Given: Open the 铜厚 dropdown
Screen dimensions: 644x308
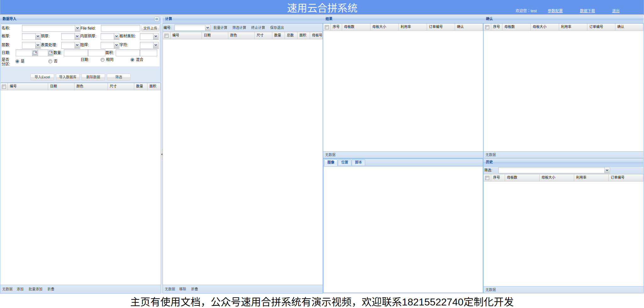Looking at the screenshot, I should [77, 36].
